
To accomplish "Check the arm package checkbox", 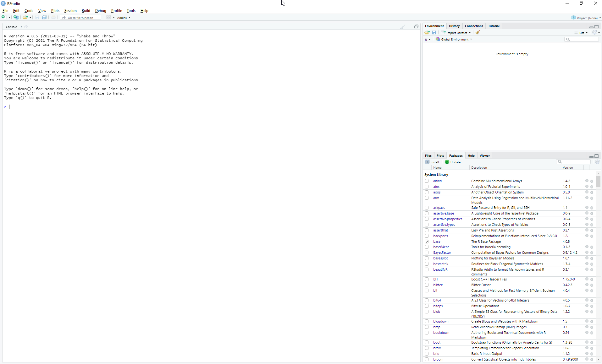I will tap(427, 198).
